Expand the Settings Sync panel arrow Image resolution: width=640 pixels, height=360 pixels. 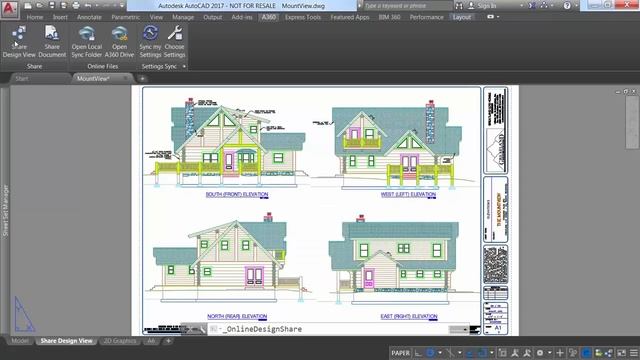pyautogui.click(x=184, y=66)
